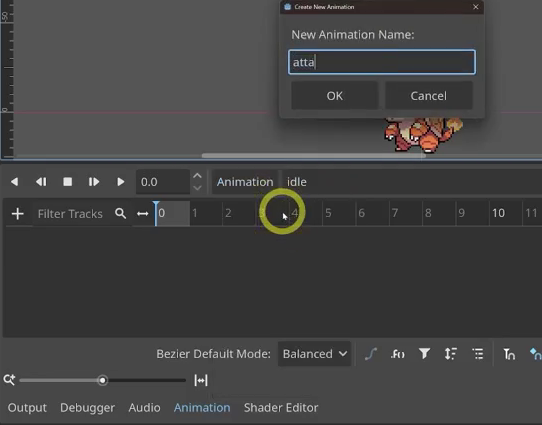The image size is (542, 425).
Task: Click the timeline length resize arrows icon
Action: tap(142, 214)
